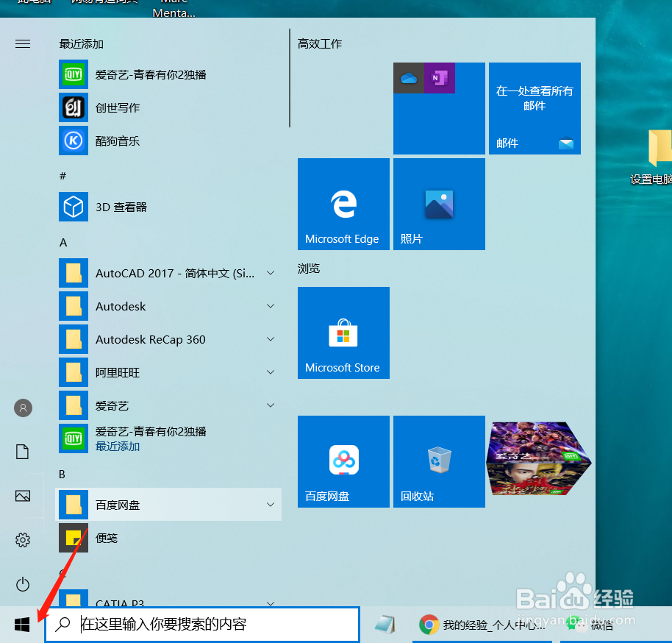Open the 百度网盘 tile

coord(343,461)
